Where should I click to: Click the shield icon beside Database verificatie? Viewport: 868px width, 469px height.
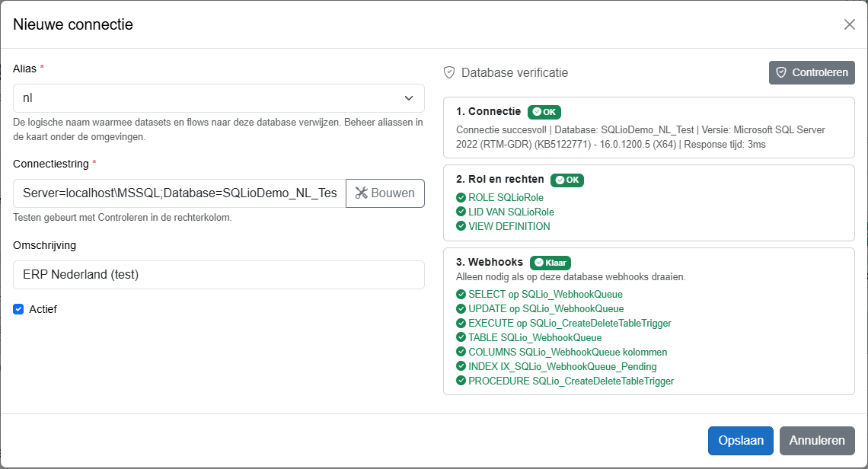point(449,72)
